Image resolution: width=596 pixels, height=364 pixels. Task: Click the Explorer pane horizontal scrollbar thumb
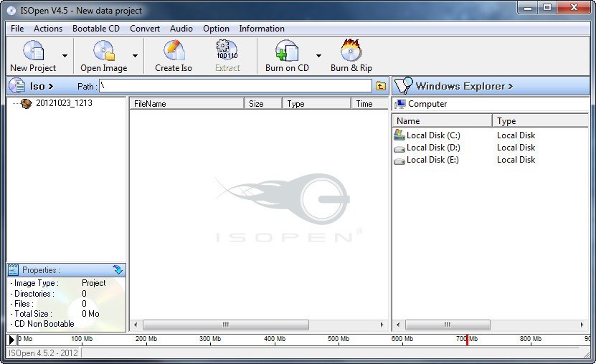[x=448, y=325]
